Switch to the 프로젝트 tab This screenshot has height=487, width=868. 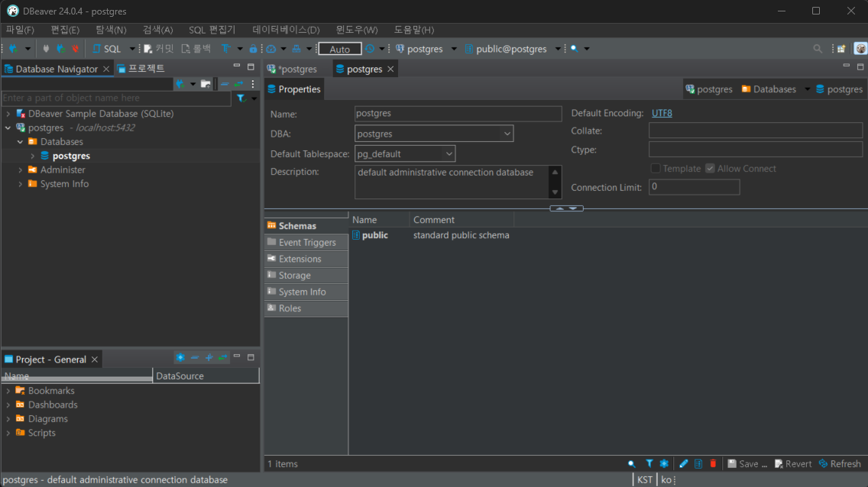[x=141, y=69]
